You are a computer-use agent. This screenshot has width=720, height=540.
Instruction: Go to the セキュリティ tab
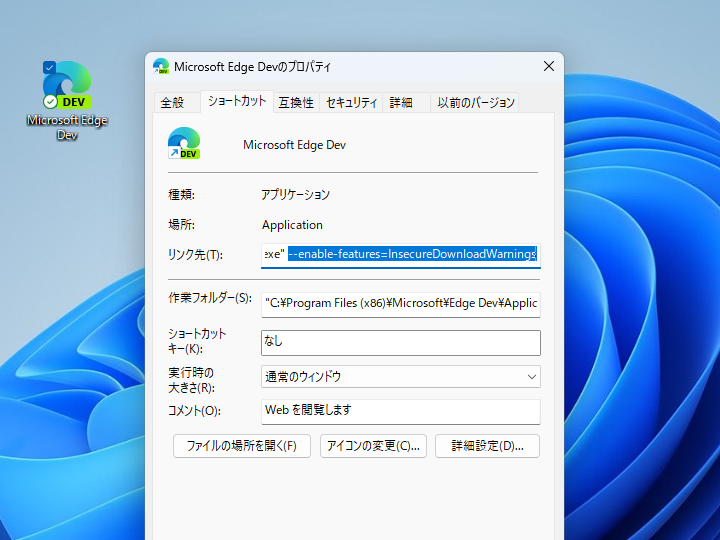351,102
